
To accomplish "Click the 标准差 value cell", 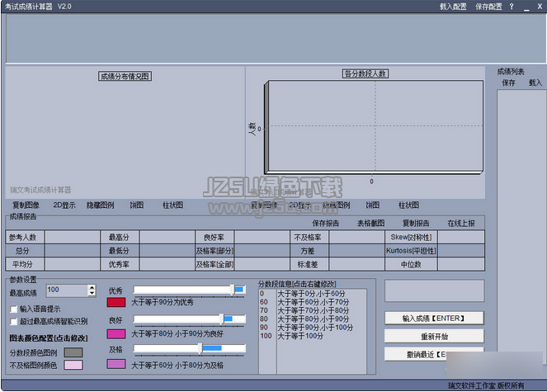I will point(357,264).
